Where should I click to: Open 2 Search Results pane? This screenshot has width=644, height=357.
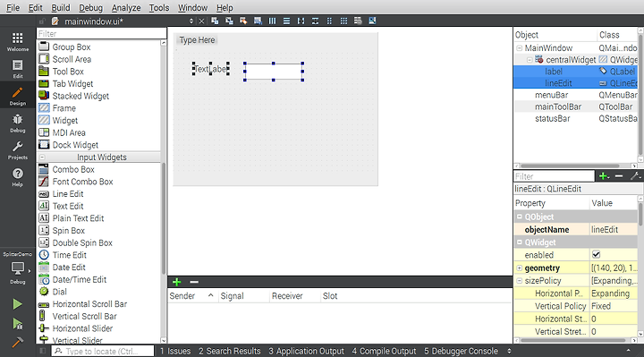230,351
